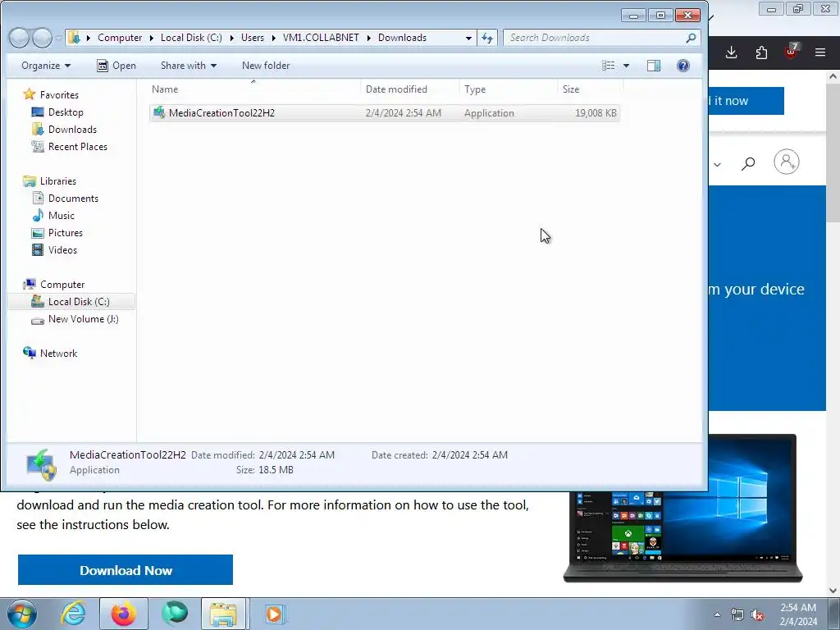Click the Firefox page vertical scrollbar thumb
The height and width of the screenshot is (630, 840).
[x=833, y=153]
